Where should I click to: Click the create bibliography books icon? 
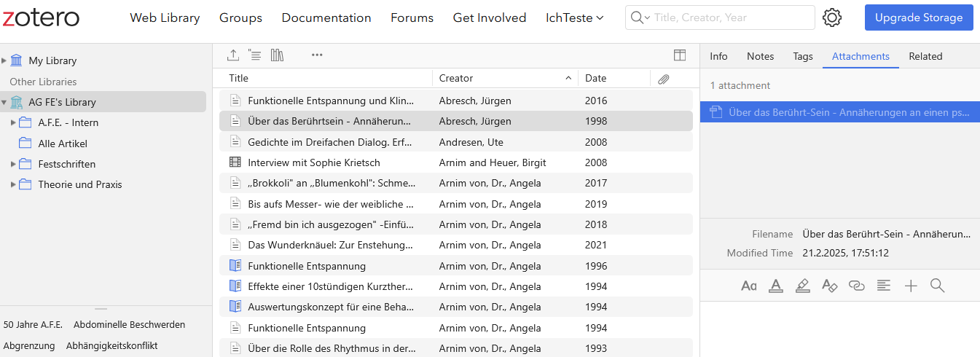pyautogui.click(x=277, y=55)
